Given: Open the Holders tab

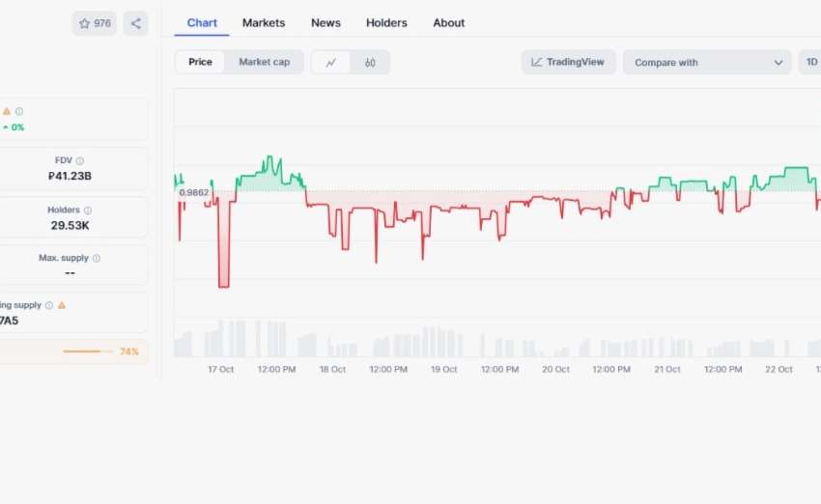Looking at the screenshot, I should (386, 23).
